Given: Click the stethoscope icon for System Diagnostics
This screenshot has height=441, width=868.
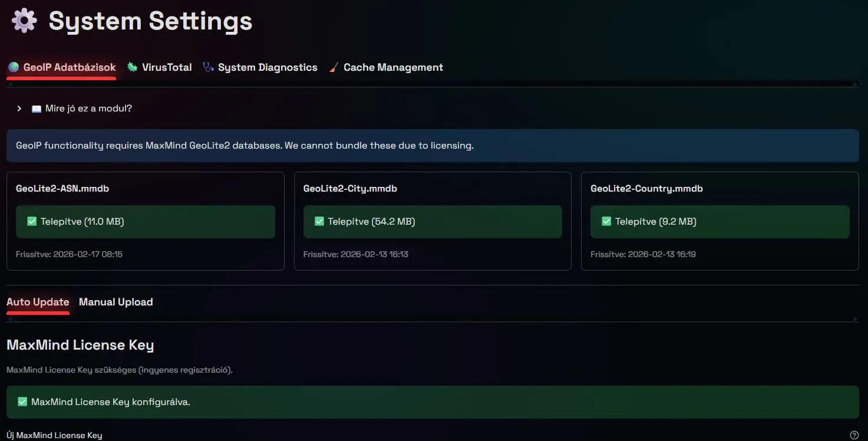Looking at the screenshot, I should 208,67.
